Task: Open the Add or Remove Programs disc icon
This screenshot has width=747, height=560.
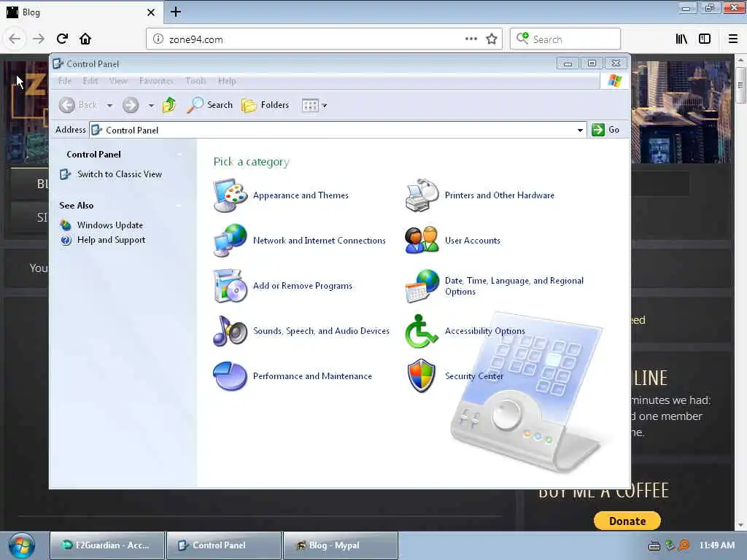Action: coord(230,286)
